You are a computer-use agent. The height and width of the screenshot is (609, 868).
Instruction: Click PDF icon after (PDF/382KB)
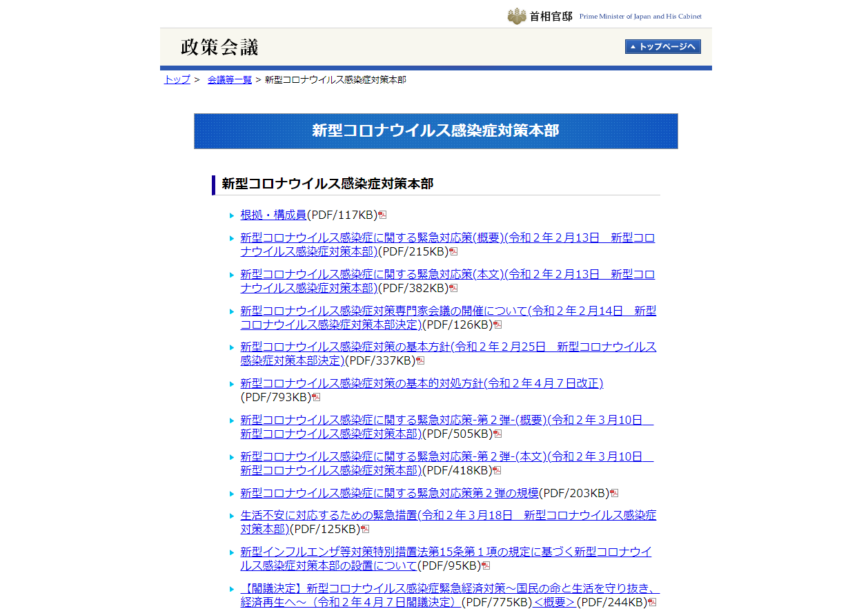pos(453,288)
